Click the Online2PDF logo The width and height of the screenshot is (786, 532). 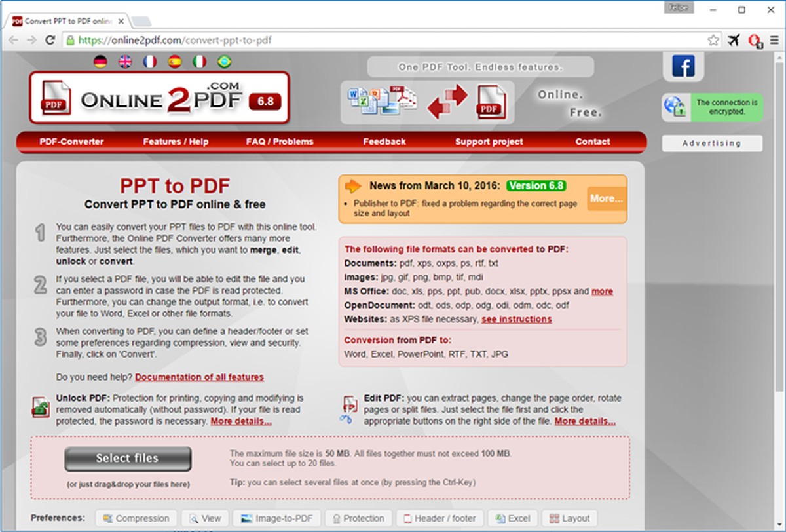[159, 98]
